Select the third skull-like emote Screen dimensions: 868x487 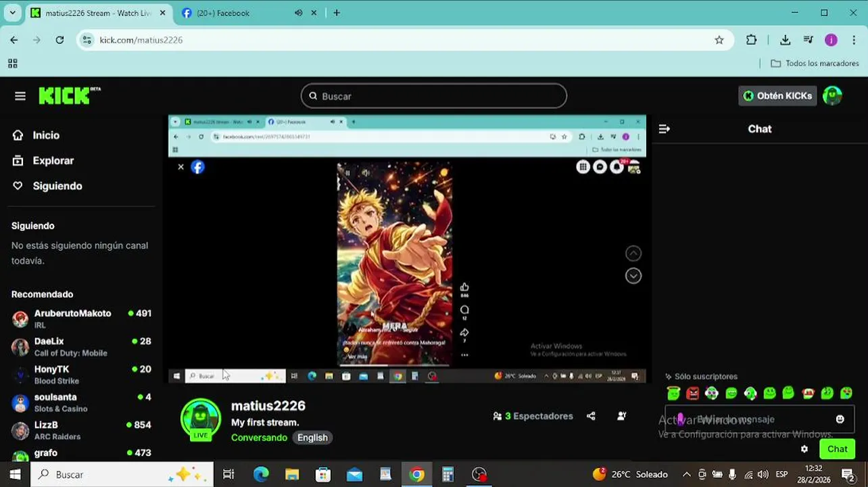click(x=712, y=393)
